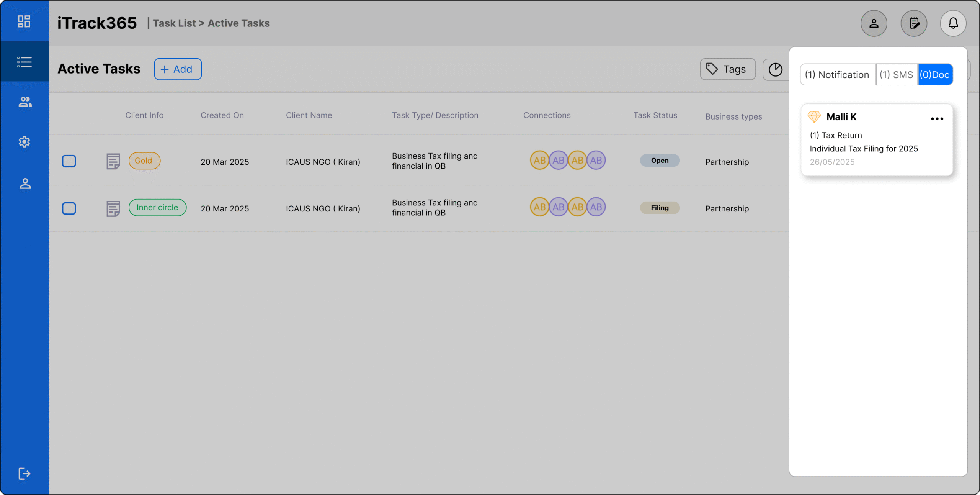Screen dimensions: 980x495
Task: Click the Gold client tag badge
Action: [144, 161]
